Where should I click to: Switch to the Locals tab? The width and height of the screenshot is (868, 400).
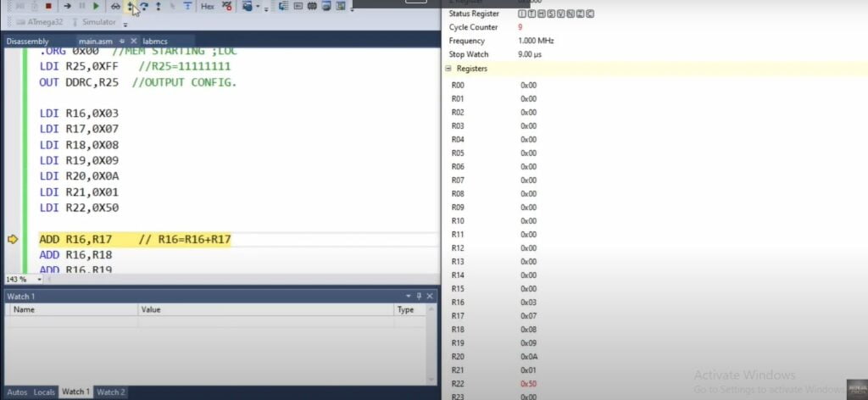[x=44, y=392]
